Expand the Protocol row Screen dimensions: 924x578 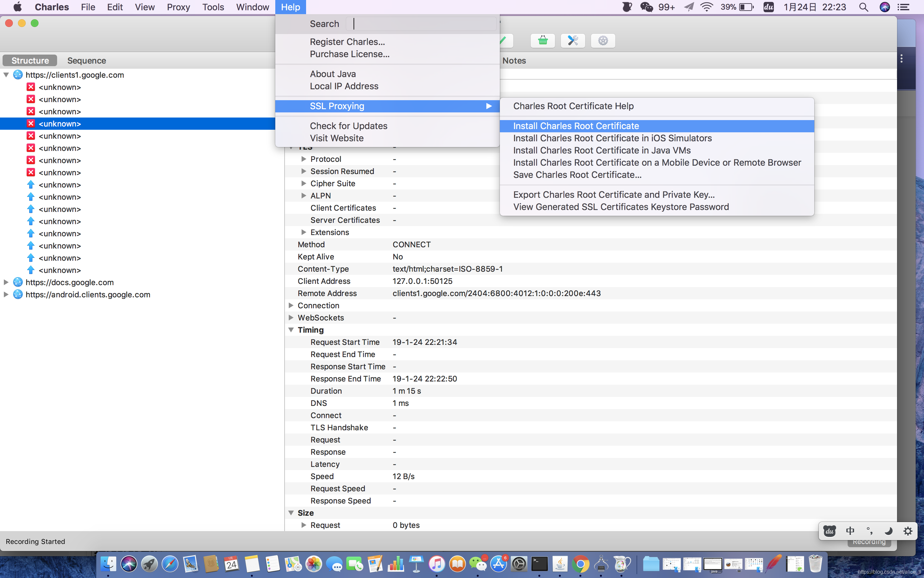[x=304, y=159]
